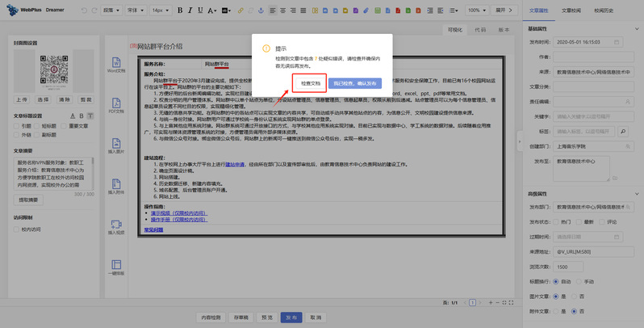This screenshot has height=328, width=644.
Task: Click the B title bold icon
Action: [x=82, y=116]
